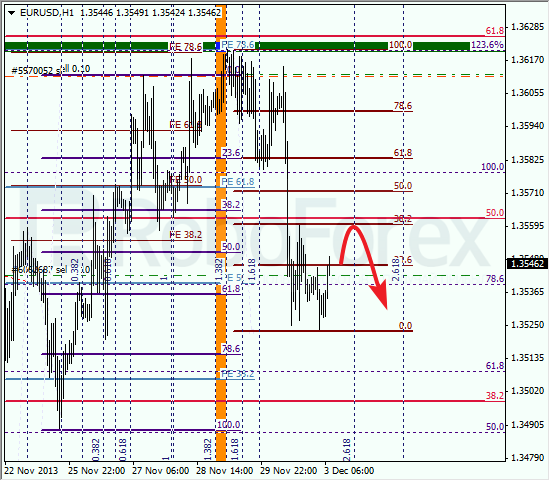550x481 pixels.
Task: Select the PE 61.8 expansion label
Action: pos(237,182)
